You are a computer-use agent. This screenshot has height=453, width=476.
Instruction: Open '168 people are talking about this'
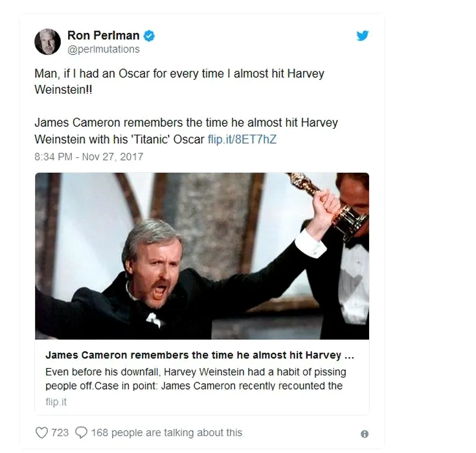point(166,432)
